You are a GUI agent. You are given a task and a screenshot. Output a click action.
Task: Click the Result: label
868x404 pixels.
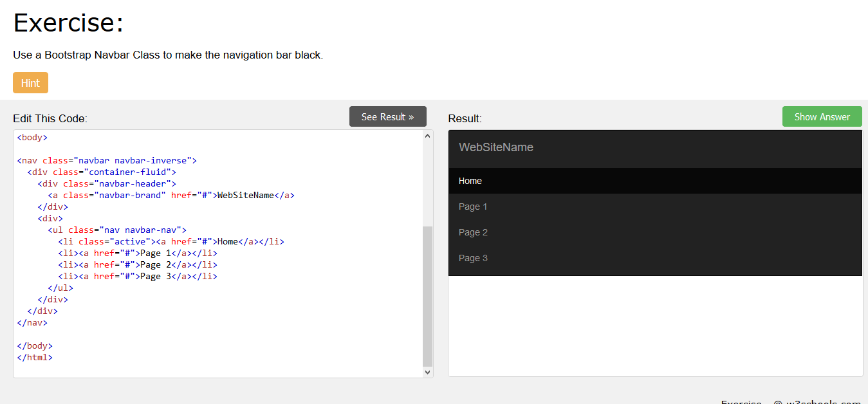465,118
